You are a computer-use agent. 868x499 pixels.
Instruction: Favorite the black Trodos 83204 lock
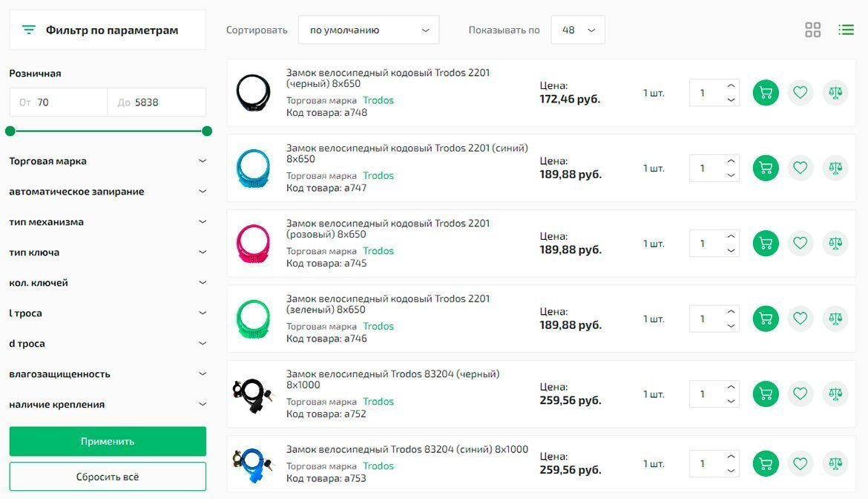tap(800, 394)
